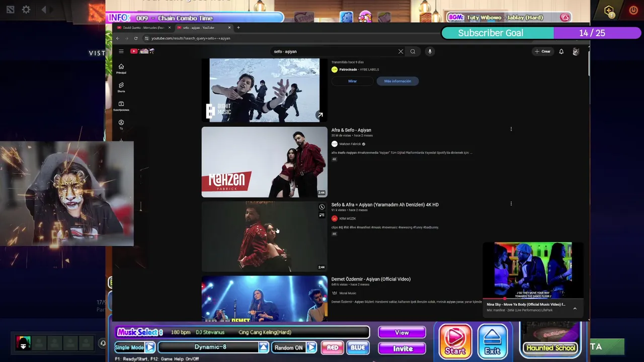Image resolution: width=644 pixels, height=362 pixels.
Task: Select the BLUE team button
Action: click(358, 347)
